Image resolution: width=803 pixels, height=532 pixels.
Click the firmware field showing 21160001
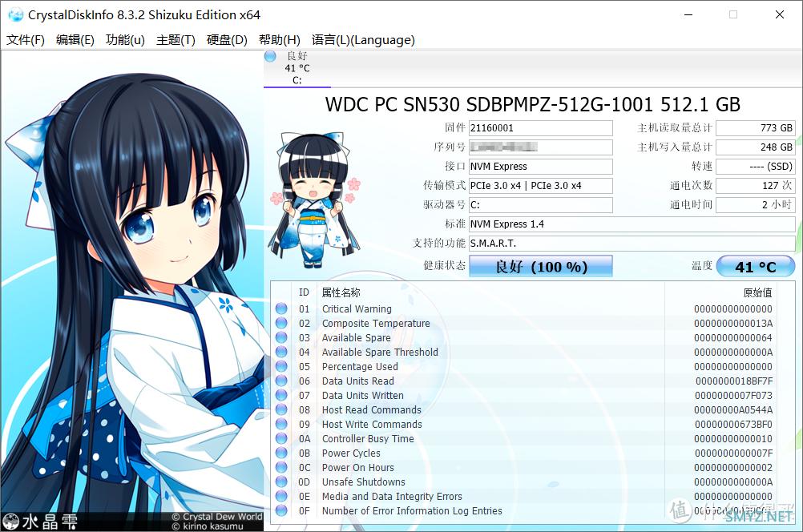click(540, 128)
